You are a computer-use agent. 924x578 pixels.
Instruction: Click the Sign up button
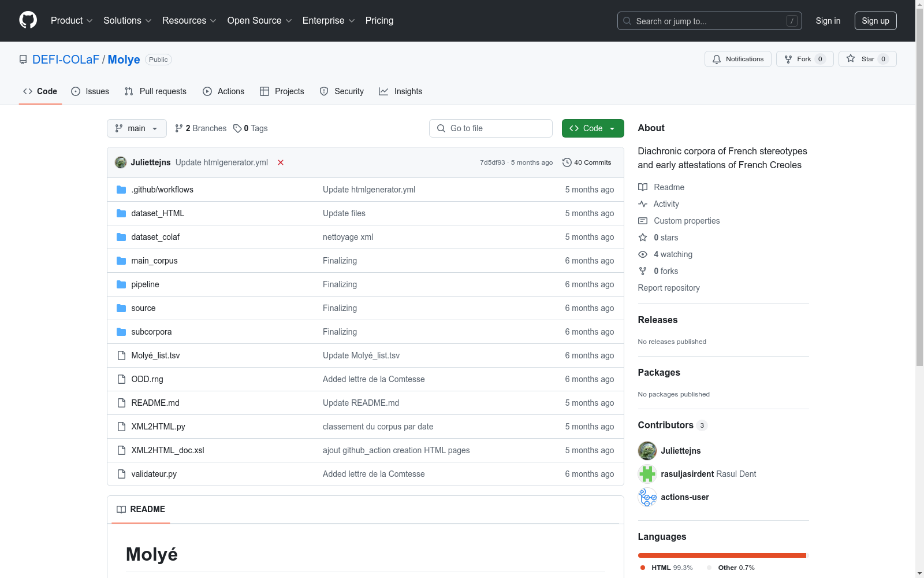(875, 21)
